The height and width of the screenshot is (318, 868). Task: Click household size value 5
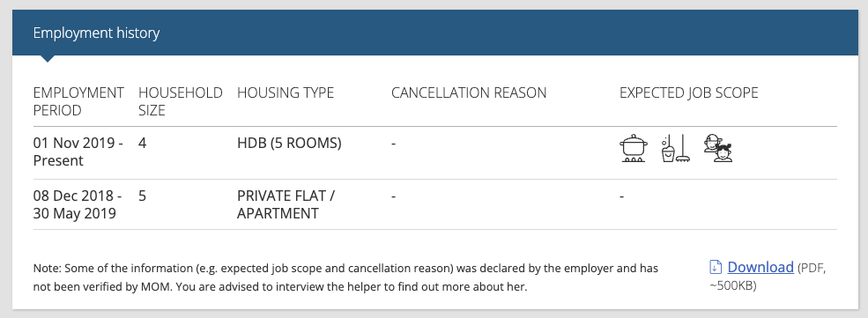tap(142, 196)
